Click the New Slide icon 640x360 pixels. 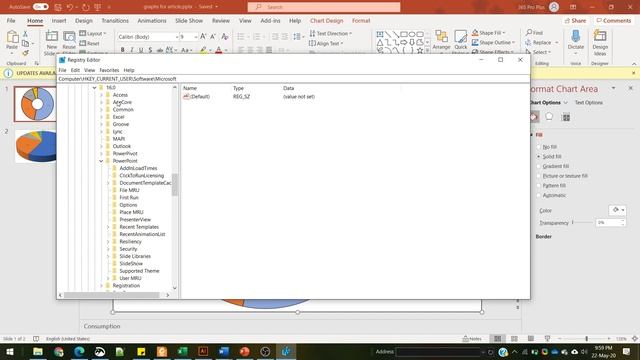tap(52, 37)
